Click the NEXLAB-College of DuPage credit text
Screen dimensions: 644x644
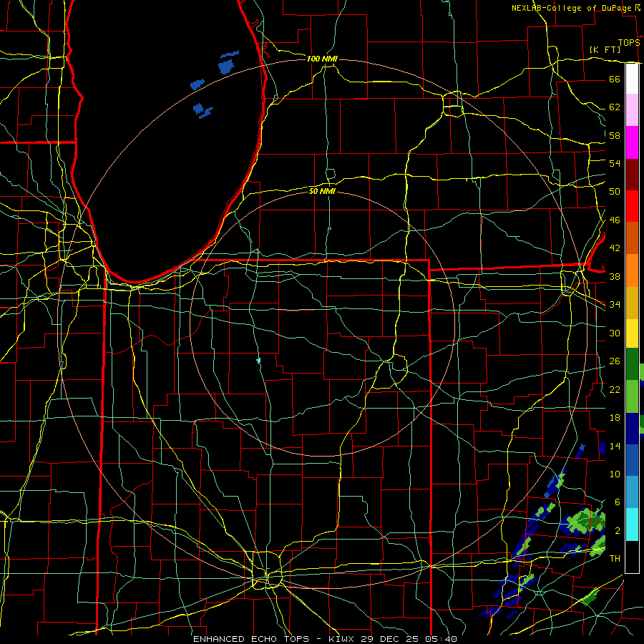click(x=572, y=8)
